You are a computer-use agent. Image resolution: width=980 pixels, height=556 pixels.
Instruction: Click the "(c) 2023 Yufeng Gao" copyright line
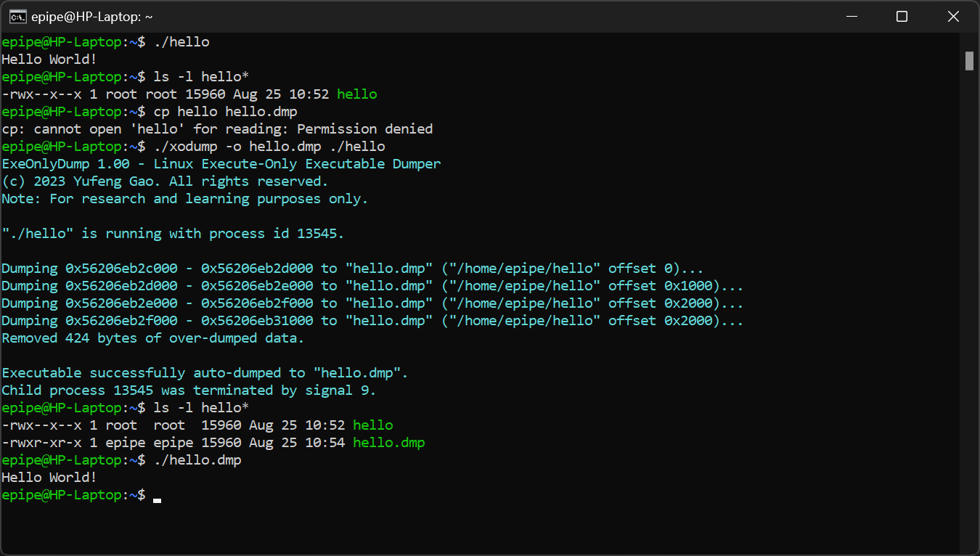tap(165, 181)
